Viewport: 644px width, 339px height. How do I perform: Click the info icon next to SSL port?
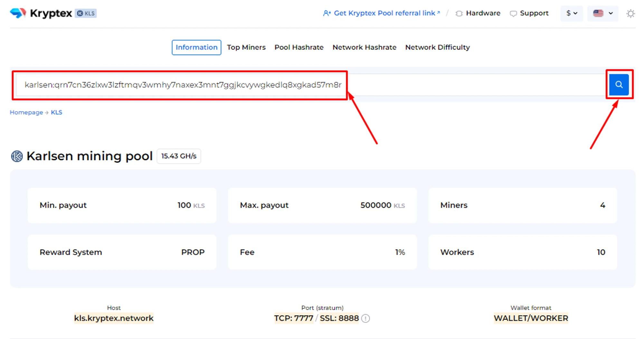365,318
